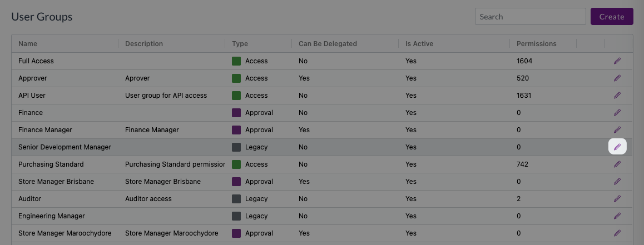The image size is (644, 245).
Task: Edit the Engineering Manager group
Action: [x=617, y=216]
